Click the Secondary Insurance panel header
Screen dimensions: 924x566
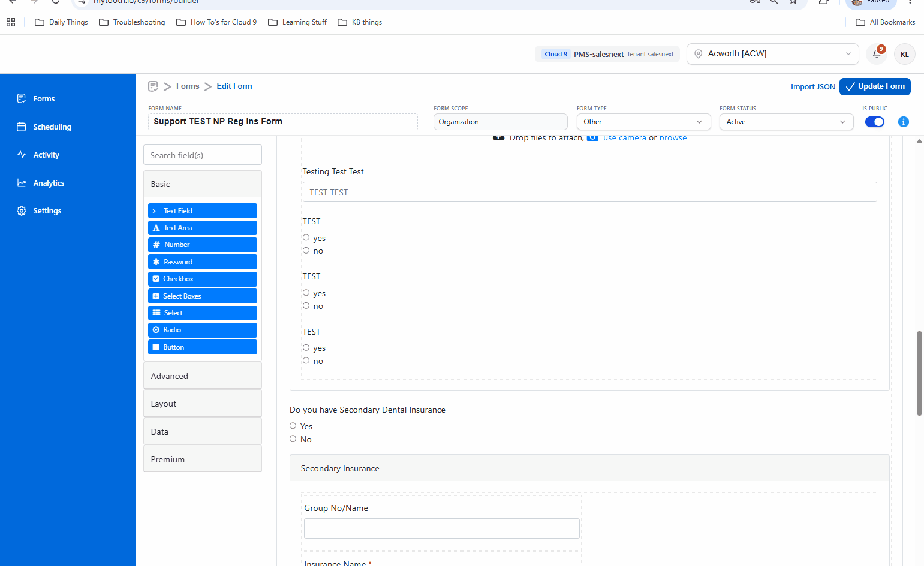(589, 468)
